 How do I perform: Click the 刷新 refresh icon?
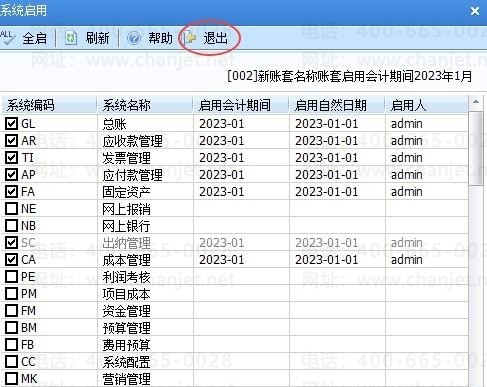[x=71, y=38]
